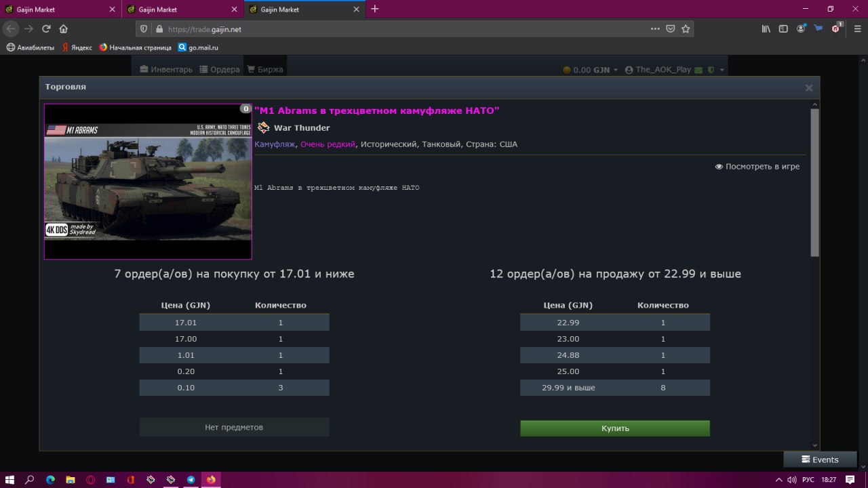Reload the current page
This screenshot has width=868, height=488.
[46, 29]
